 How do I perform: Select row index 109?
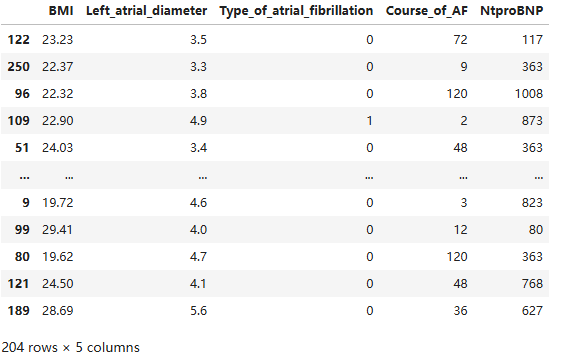(18, 121)
